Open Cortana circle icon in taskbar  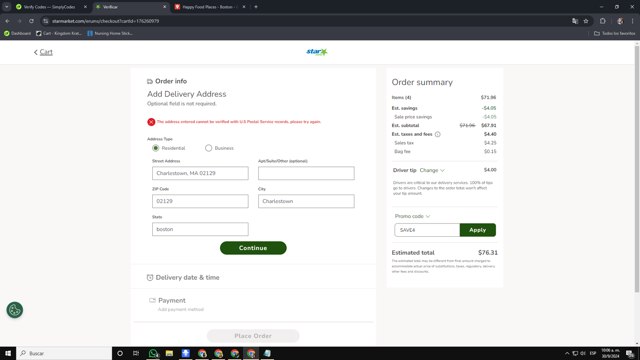click(x=120, y=353)
